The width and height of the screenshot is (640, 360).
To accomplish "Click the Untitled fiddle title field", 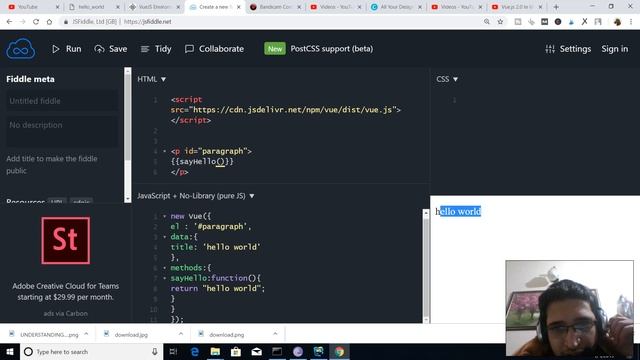I will 62,101.
